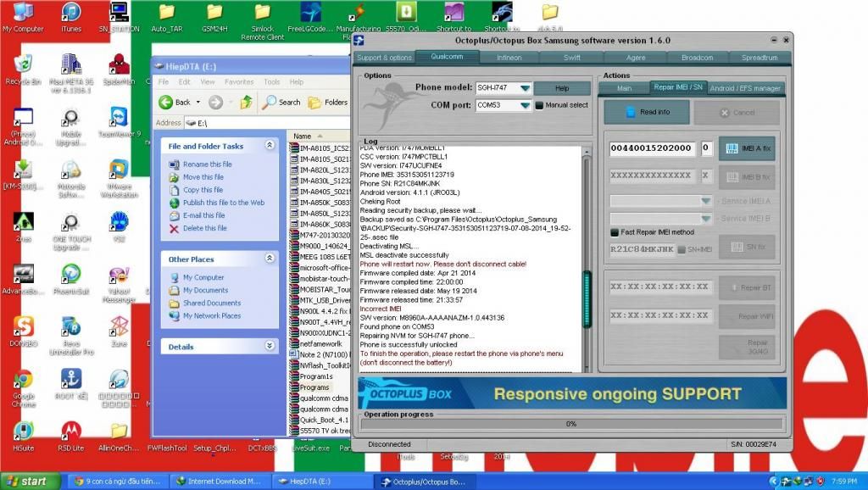Click Up folder icon in explorer toolbar

click(x=247, y=102)
